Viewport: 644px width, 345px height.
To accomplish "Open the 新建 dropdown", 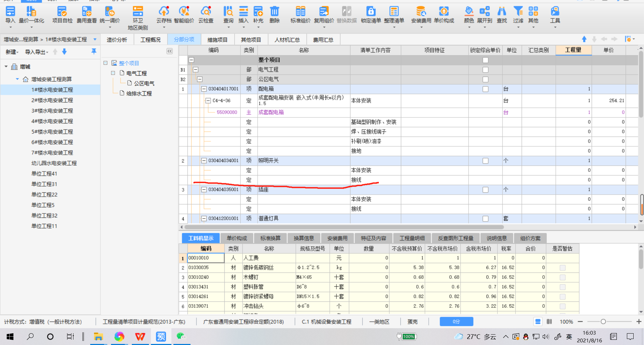I will tap(12, 52).
